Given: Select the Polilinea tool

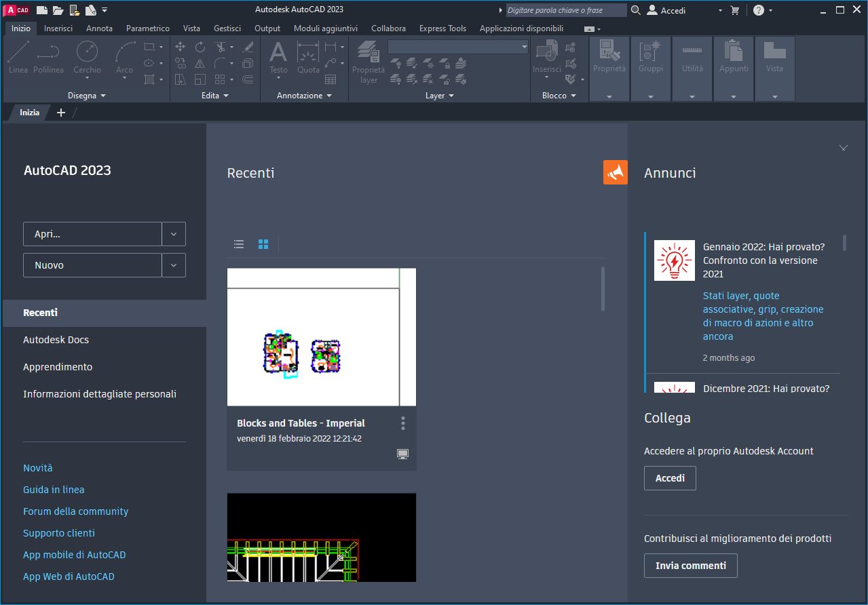Looking at the screenshot, I should [x=48, y=58].
